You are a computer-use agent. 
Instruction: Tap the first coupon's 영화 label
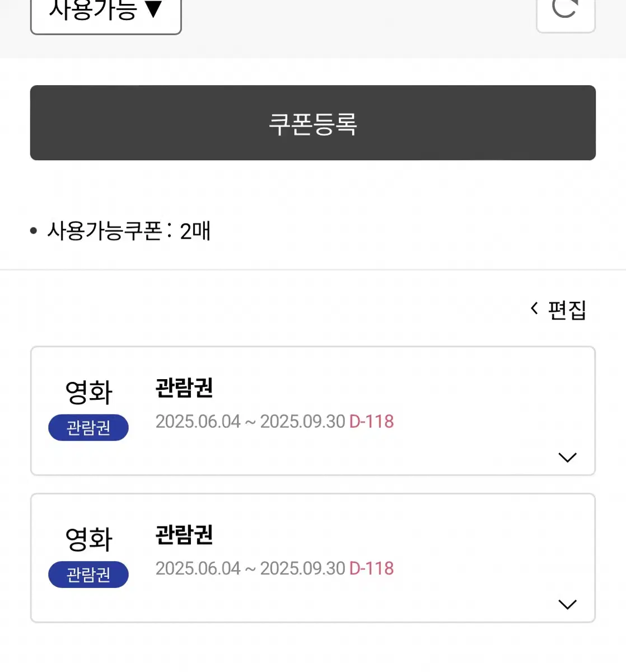pos(89,392)
